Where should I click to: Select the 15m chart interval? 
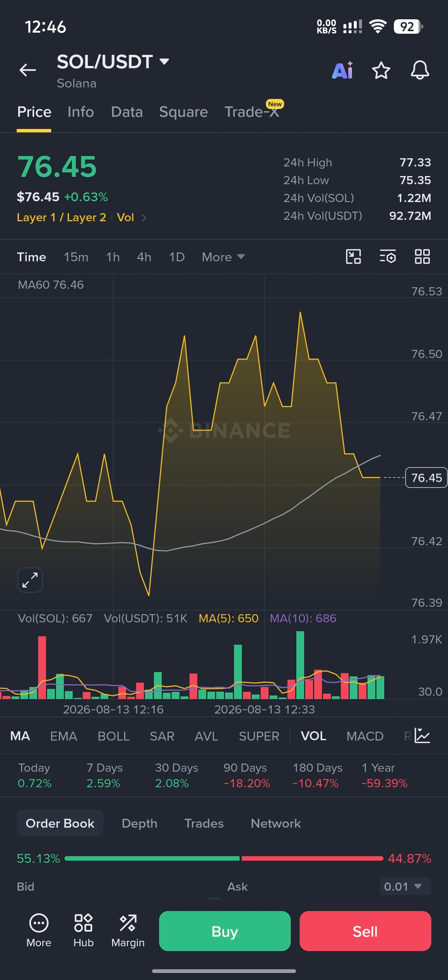[x=76, y=257]
